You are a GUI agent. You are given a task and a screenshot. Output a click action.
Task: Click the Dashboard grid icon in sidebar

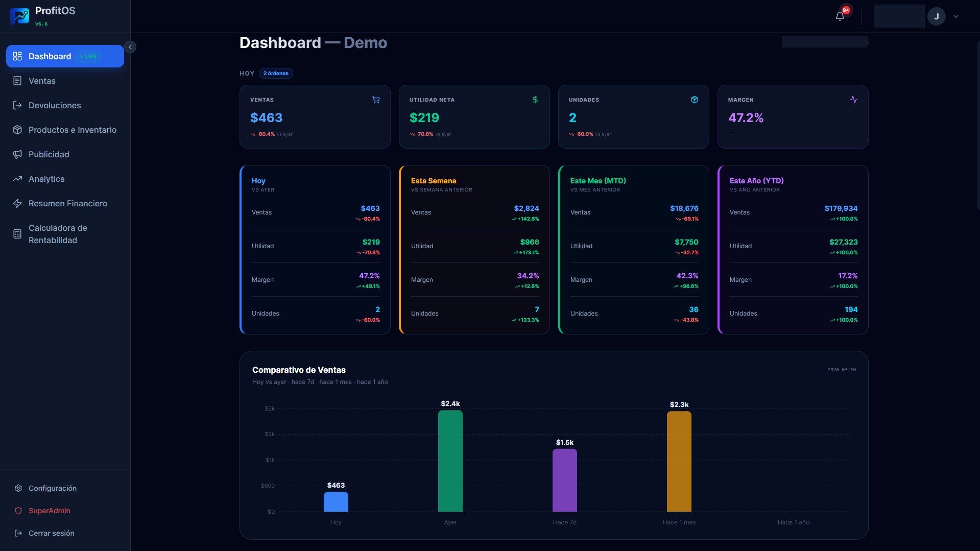[x=17, y=56]
